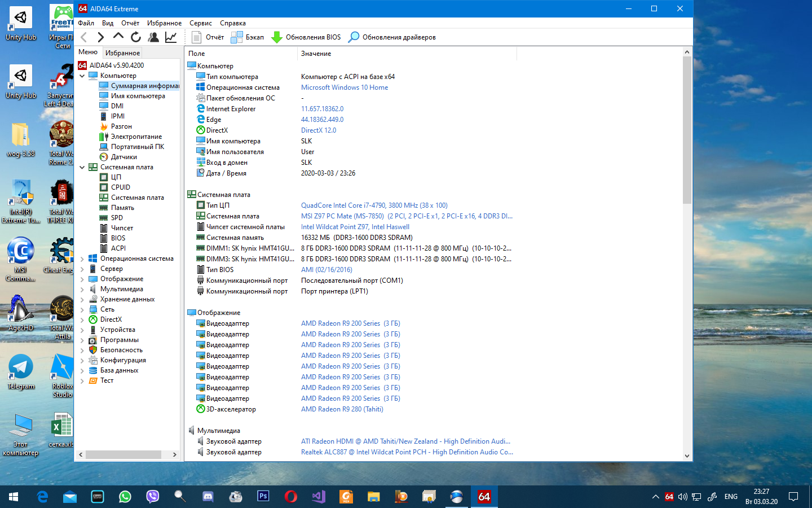Click the DirectX 12.0 value link
812x508 pixels.
[x=319, y=130]
